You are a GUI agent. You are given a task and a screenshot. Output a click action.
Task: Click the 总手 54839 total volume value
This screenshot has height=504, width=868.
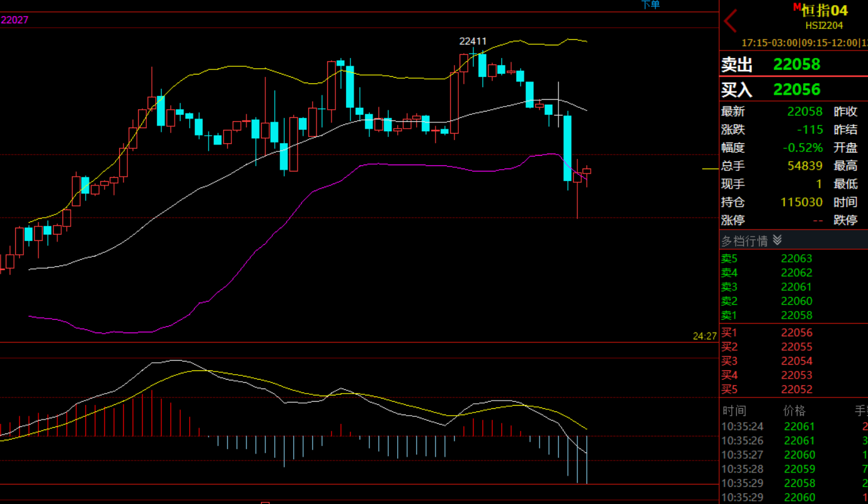tap(805, 166)
